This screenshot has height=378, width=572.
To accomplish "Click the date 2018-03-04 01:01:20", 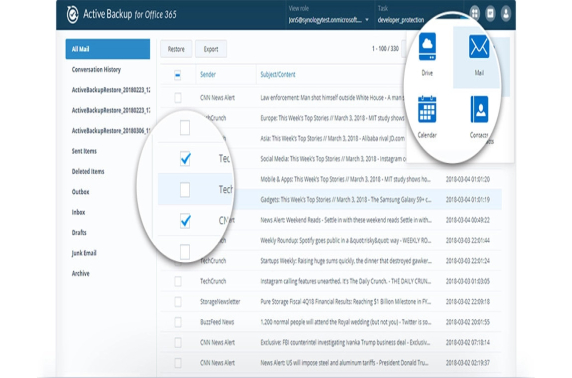I will tap(468, 180).
